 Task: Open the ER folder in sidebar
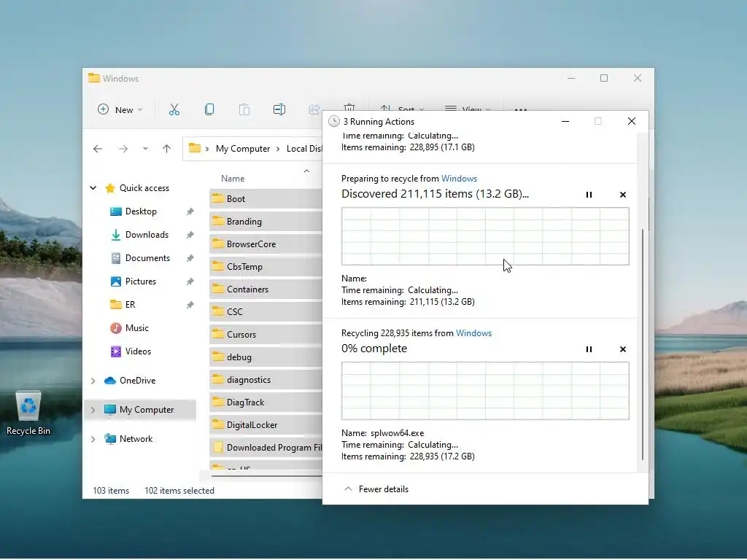coord(130,305)
